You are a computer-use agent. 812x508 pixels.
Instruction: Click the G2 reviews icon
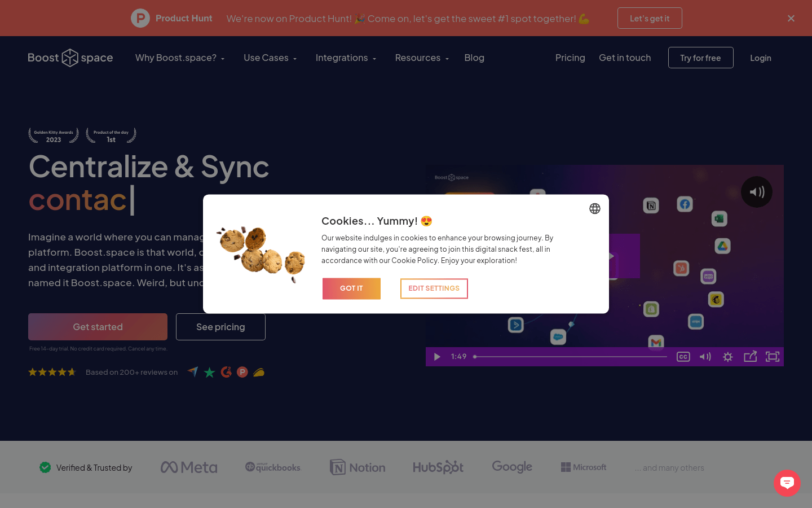[226, 372]
